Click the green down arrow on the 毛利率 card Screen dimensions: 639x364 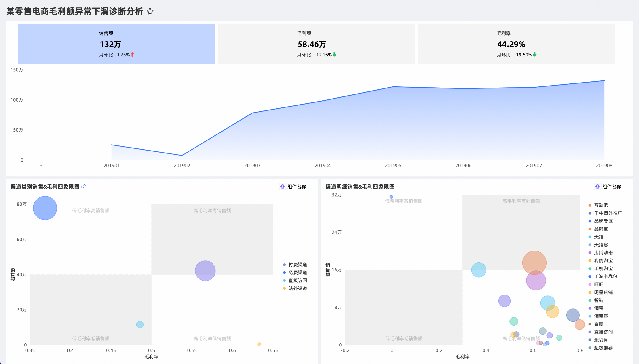tap(535, 55)
